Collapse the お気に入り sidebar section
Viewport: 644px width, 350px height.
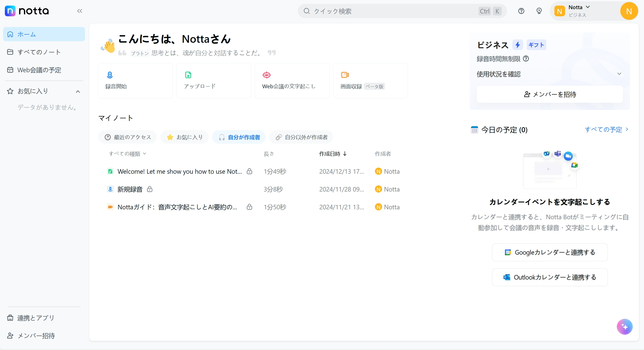(78, 92)
